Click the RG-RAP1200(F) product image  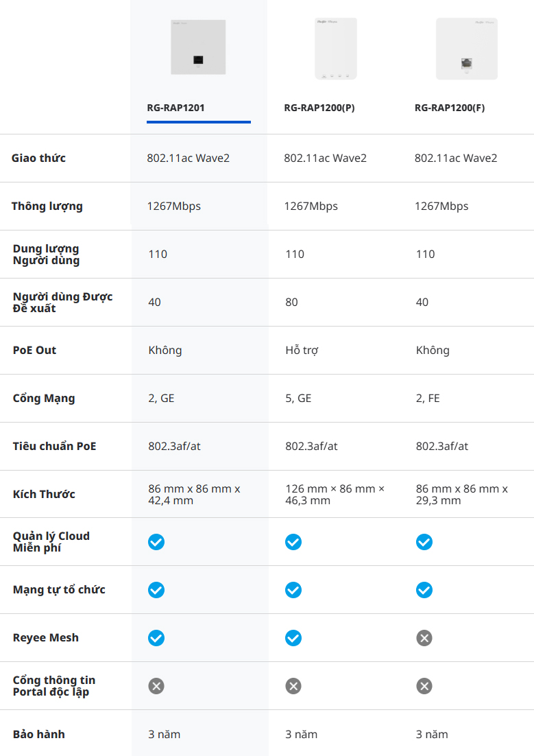(x=466, y=49)
